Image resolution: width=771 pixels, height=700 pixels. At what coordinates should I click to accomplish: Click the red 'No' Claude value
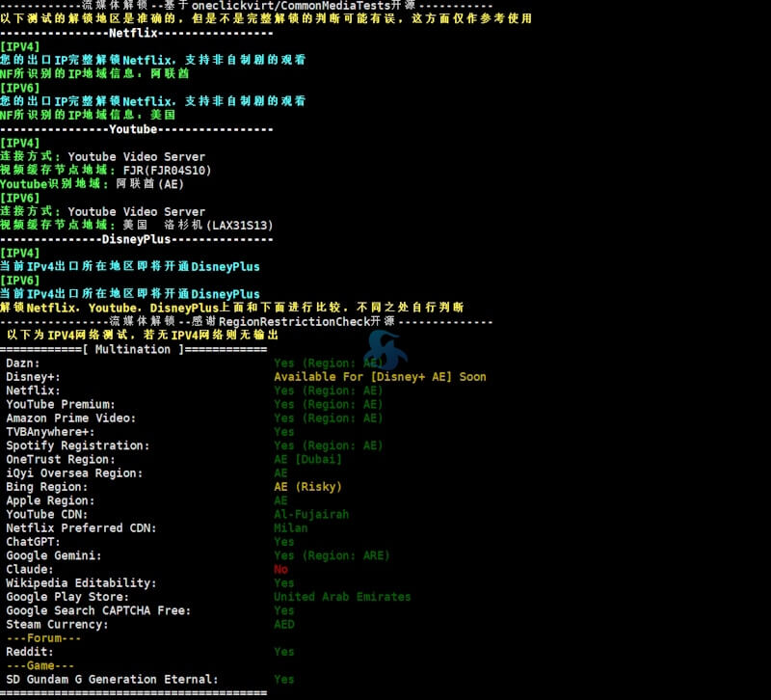tap(280, 569)
